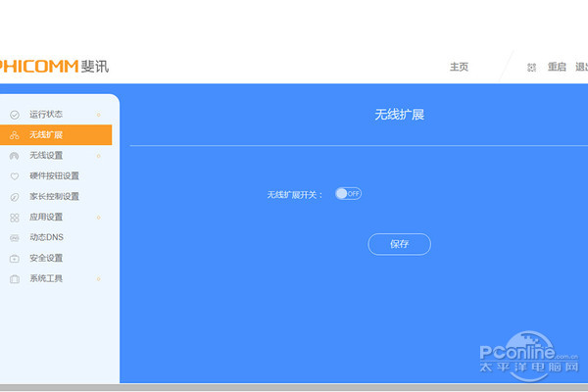588x392 pixels.
Task: Click the wireless settings signal icon
Action: 15,156
